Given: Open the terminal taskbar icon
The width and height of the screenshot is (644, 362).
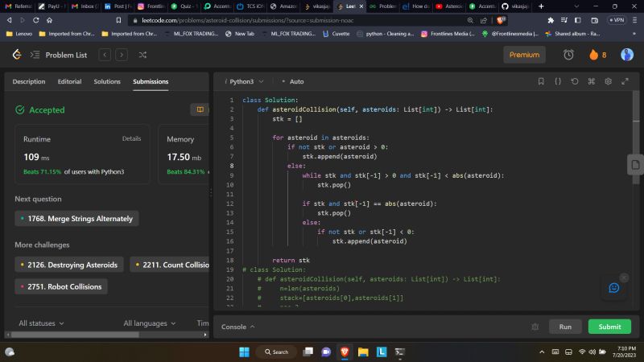Looking at the screenshot, I should point(399,352).
